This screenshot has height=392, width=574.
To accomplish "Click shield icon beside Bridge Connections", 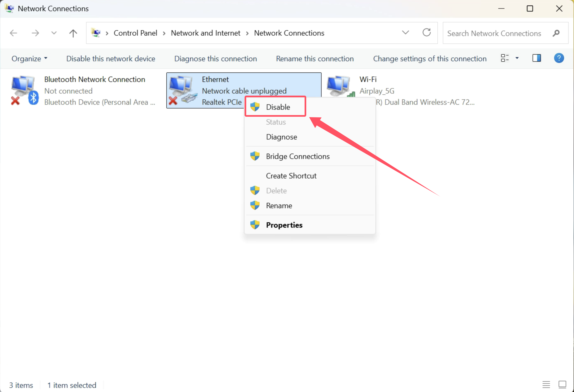I will coord(255,156).
